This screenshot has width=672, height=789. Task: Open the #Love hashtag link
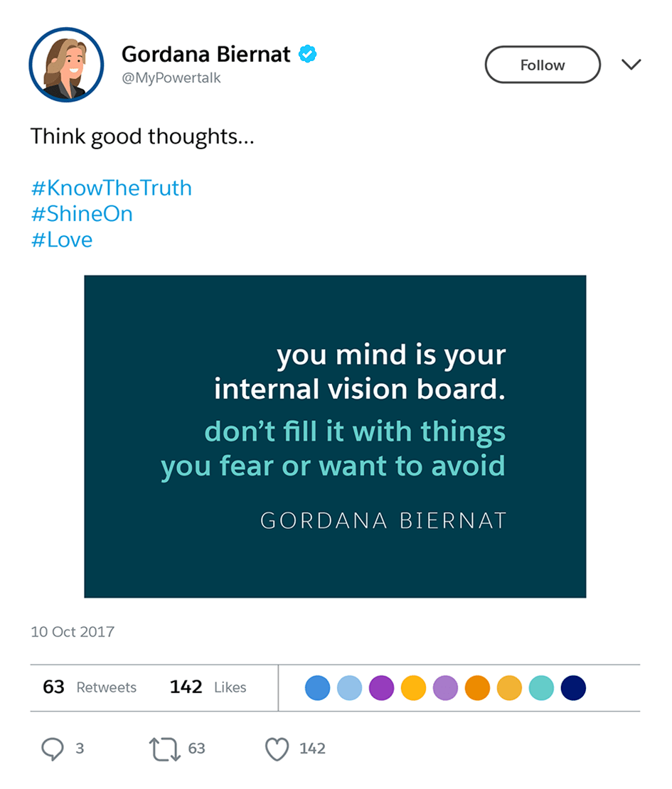point(62,240)
